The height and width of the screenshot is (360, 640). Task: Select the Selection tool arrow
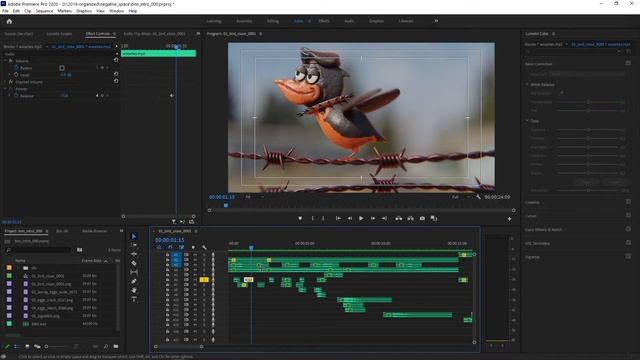tap(134, 236)
